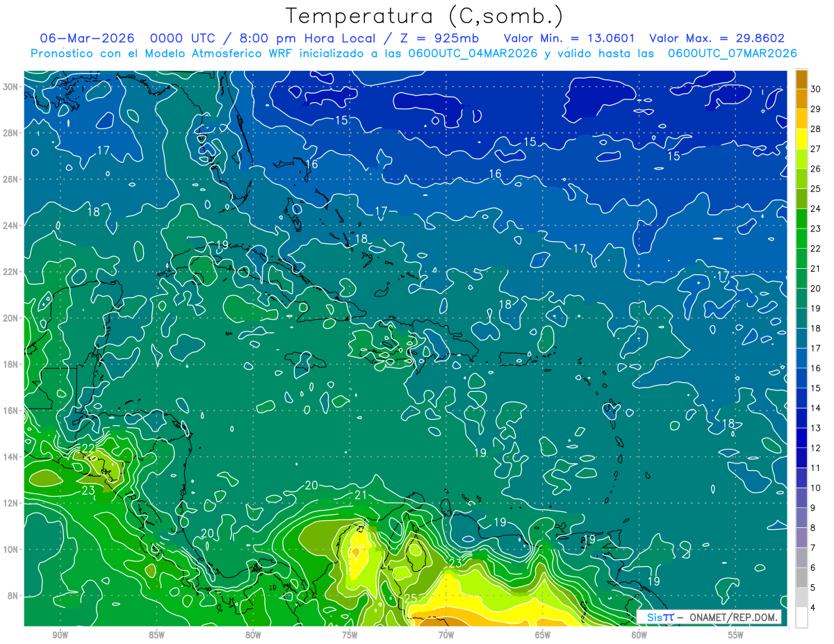The width and height of the screenshot is (834, 644).
Task: Click the legend value 30 on color scale
Action: (x=816, y=88)
